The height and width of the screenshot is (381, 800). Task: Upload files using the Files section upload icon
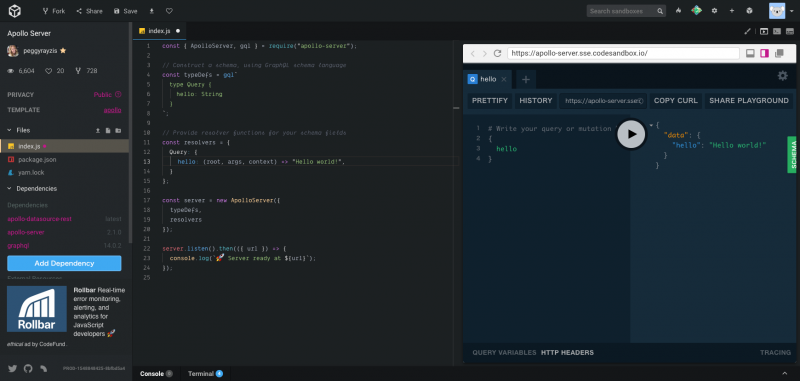click(x=98, y=131)
